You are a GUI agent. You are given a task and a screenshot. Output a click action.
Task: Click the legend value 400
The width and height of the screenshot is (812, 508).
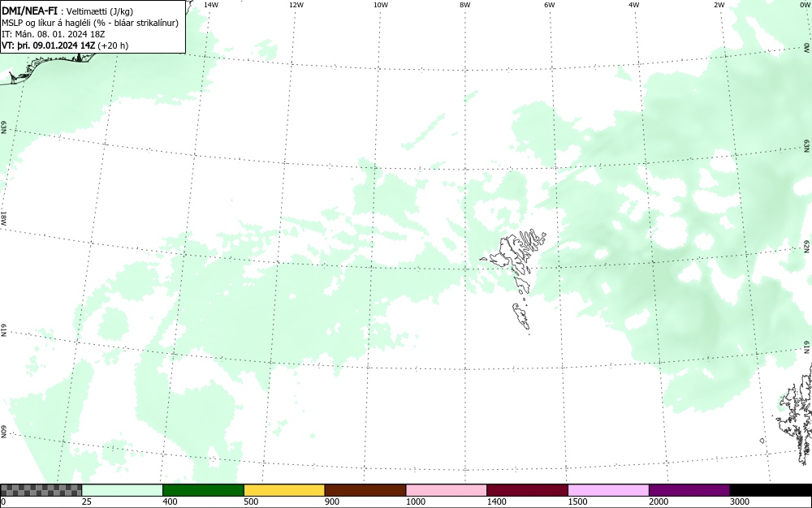[170, 502]
